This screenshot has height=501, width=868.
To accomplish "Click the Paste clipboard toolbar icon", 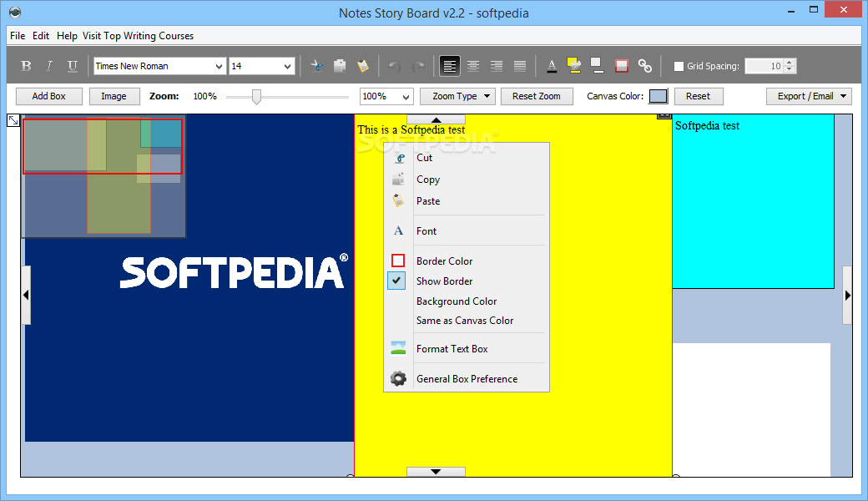I will point(363,66).
